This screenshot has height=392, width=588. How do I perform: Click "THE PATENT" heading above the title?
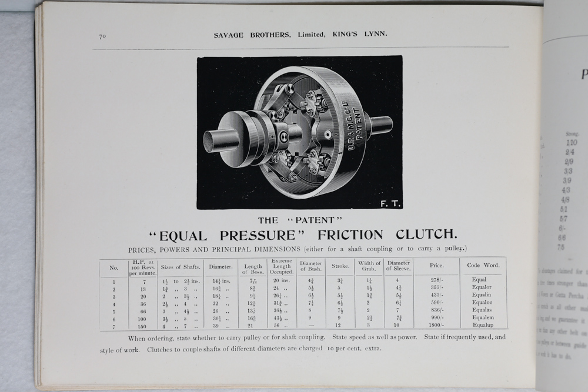300,220
